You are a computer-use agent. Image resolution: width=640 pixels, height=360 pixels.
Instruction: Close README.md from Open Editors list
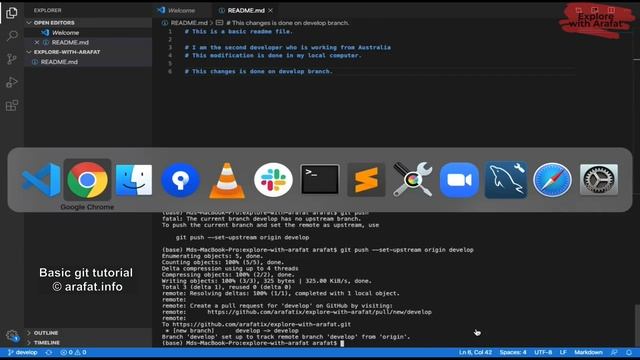click(37, 42)
